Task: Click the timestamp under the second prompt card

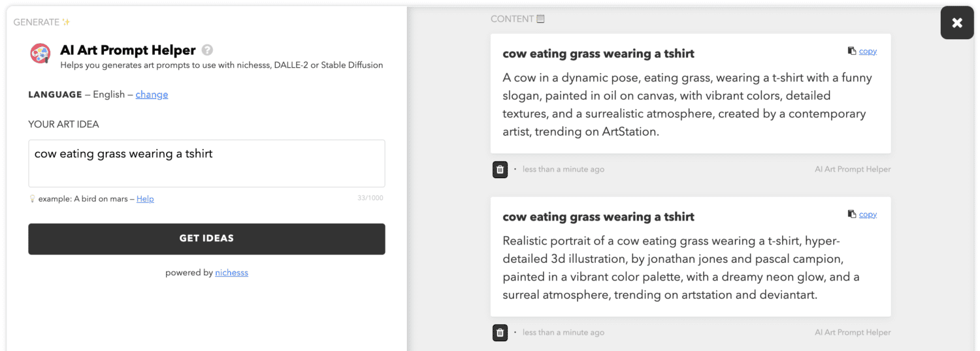Action: click(563, 333)
